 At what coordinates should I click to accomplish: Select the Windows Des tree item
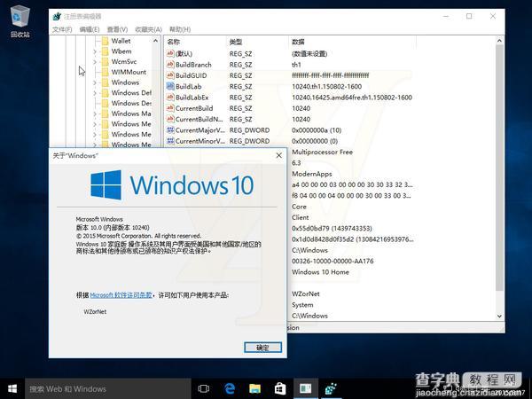(x=131, y=103)
